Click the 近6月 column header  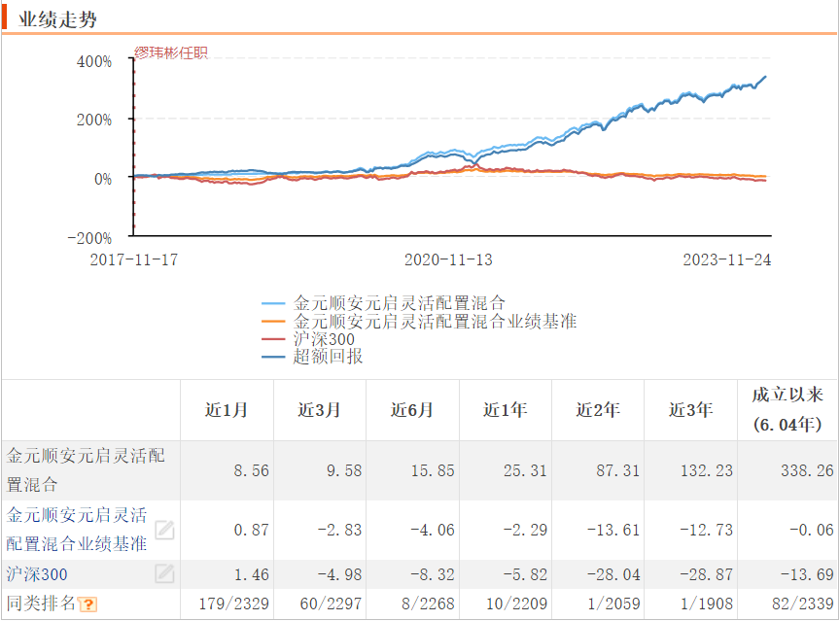coord(412,410)
